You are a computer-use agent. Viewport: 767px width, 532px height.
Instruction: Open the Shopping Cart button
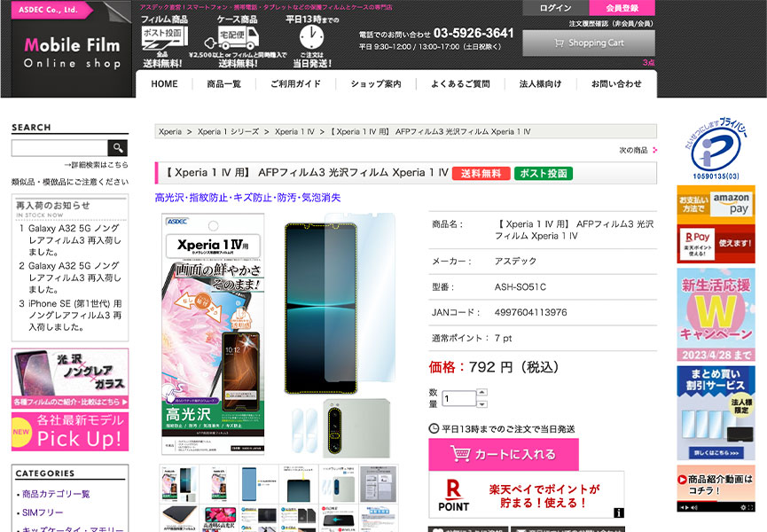point(589,43)
